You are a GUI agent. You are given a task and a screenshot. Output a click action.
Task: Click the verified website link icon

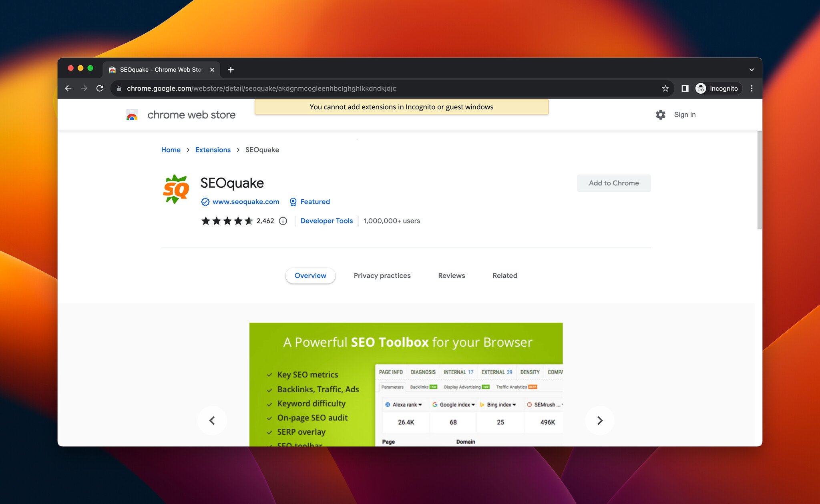[204, 201]
